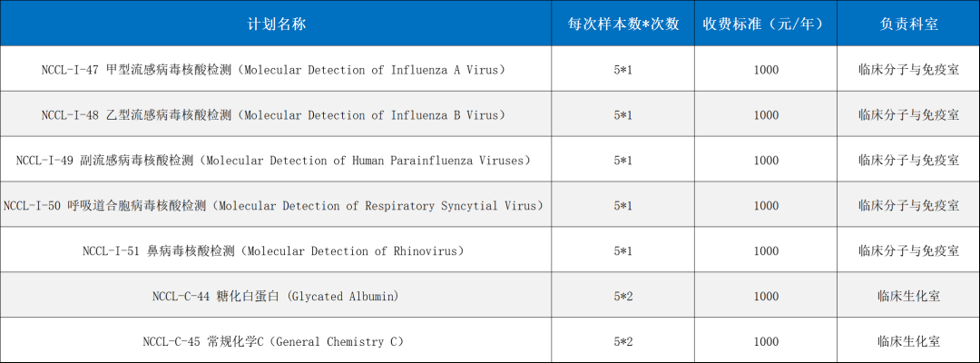This screenshot has height=363, width=980.
Task: Click the 1000 fee in the Glycated Albumin row
Action: pyautogui.click(x=765, y=297)
